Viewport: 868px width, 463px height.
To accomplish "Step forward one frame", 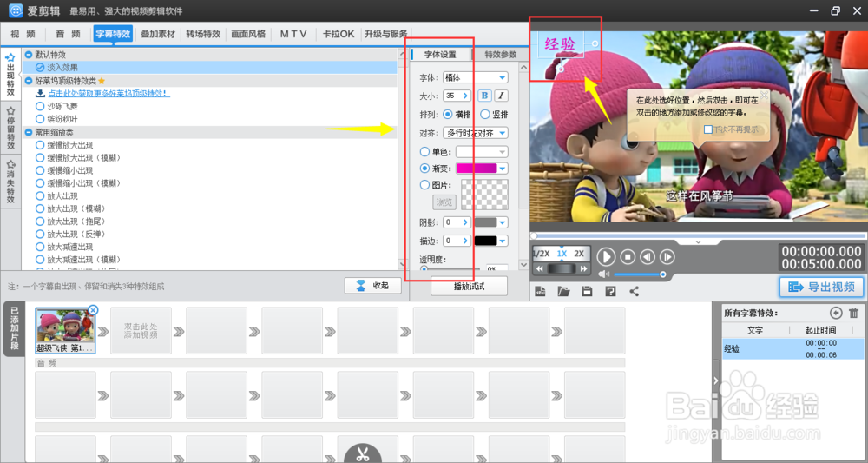I will (667, 257).
